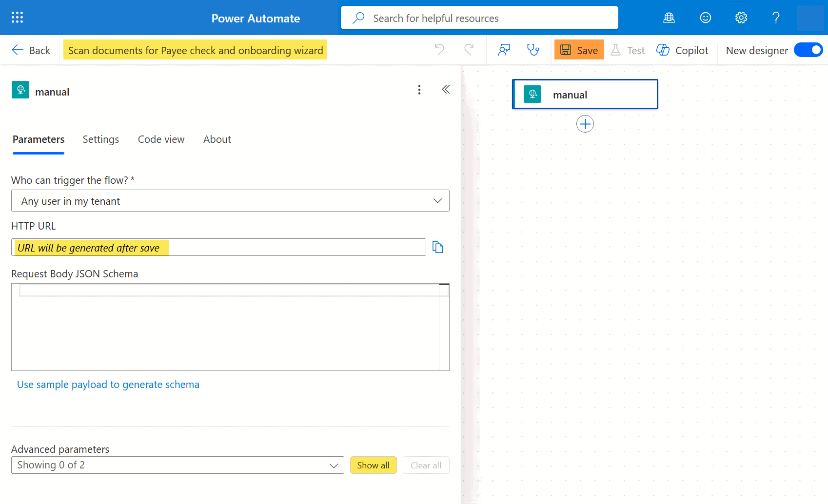The image size is (828, 504).
Task: Switch to the Settings tab
Action: click(101, 139)
